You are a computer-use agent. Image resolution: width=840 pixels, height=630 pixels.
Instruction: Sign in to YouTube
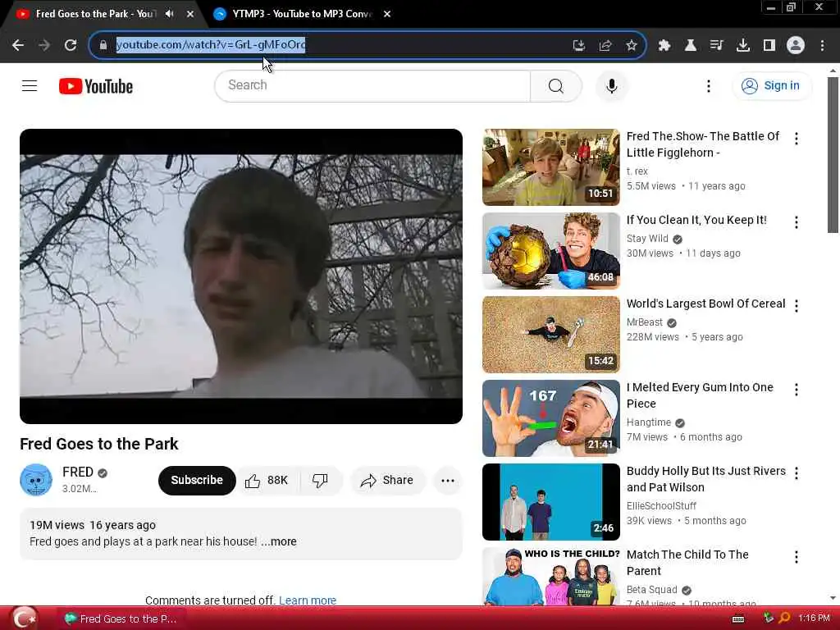pyautogui.click(x=771, y=85)
